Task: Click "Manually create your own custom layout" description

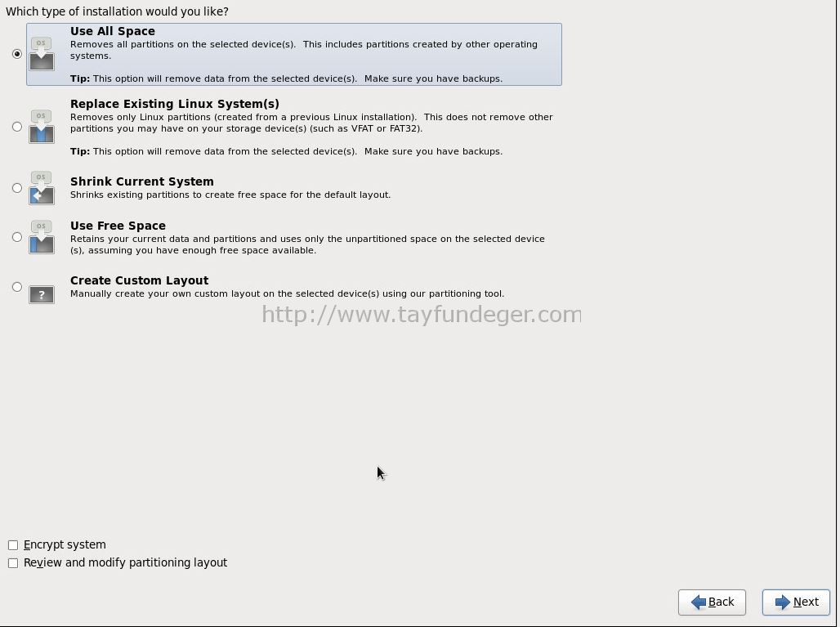Action: tap(287, 293)
